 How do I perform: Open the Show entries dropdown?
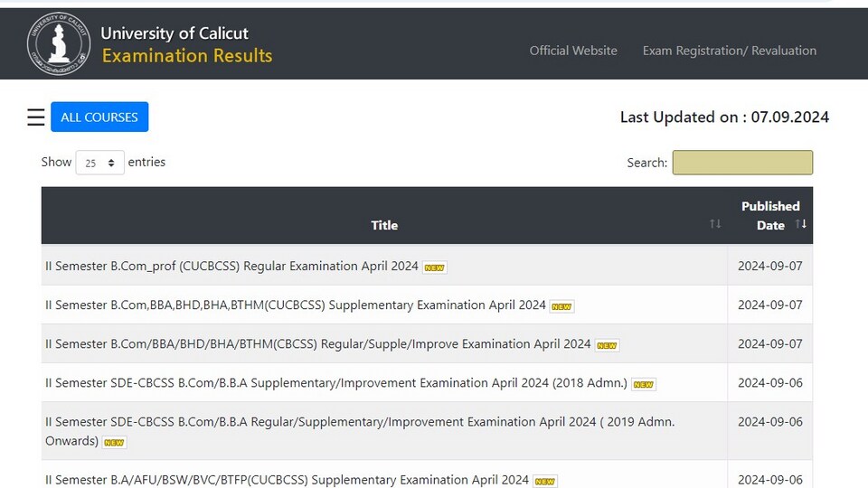(99, 163)
